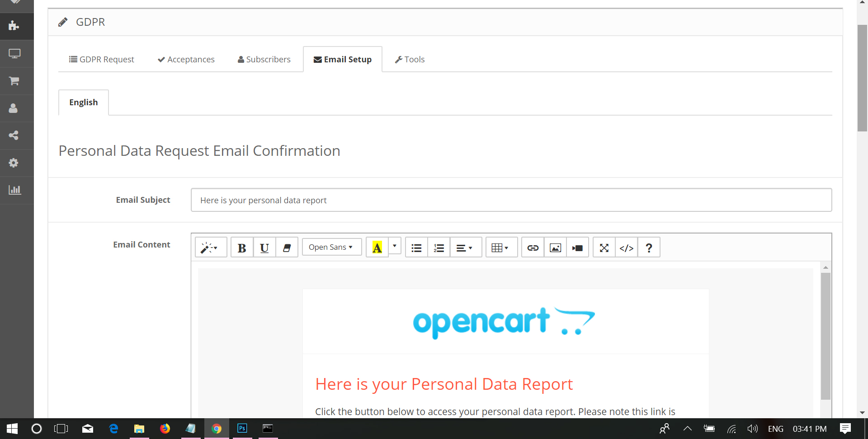This screenshot has height=439, width=868.
Task: Toggle underline formatting
Action: [264, 248]
